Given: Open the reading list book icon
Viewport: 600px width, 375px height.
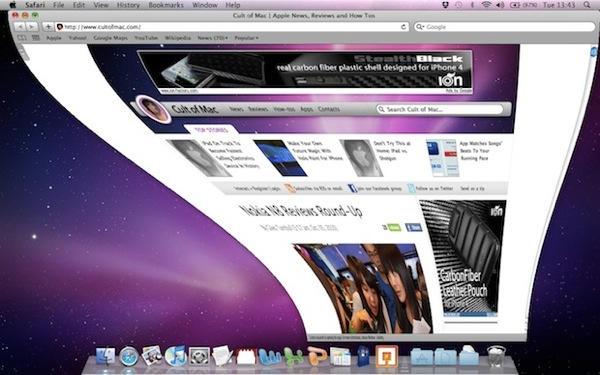Looking at the screenshot, I should [x=22, y=38].
